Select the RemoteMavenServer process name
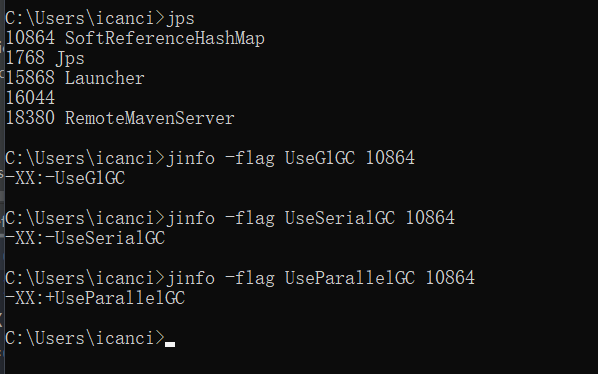This screenshot has width=598, height=374. 150,119
